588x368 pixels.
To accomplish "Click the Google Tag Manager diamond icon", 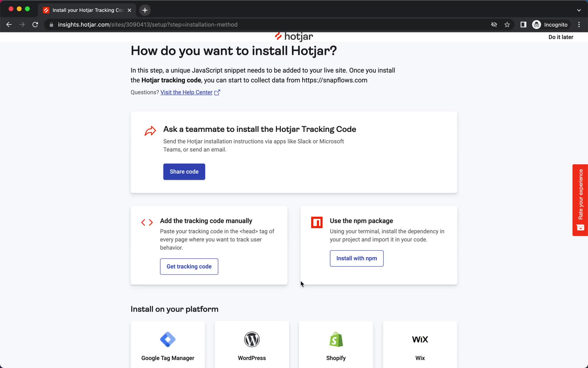I will tap(167, 339).
